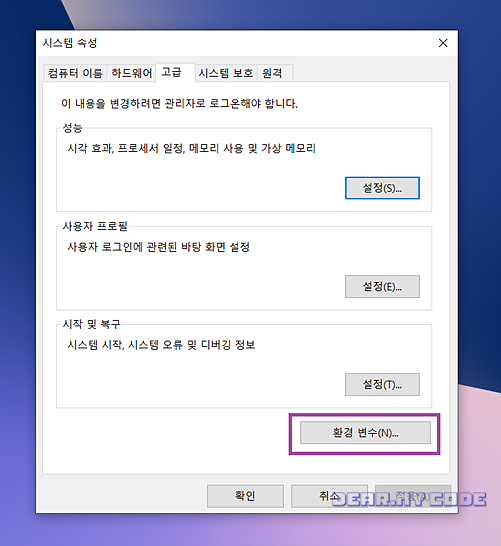
Task: Click the 성능 group label
Action: click(x=72, y=127)
